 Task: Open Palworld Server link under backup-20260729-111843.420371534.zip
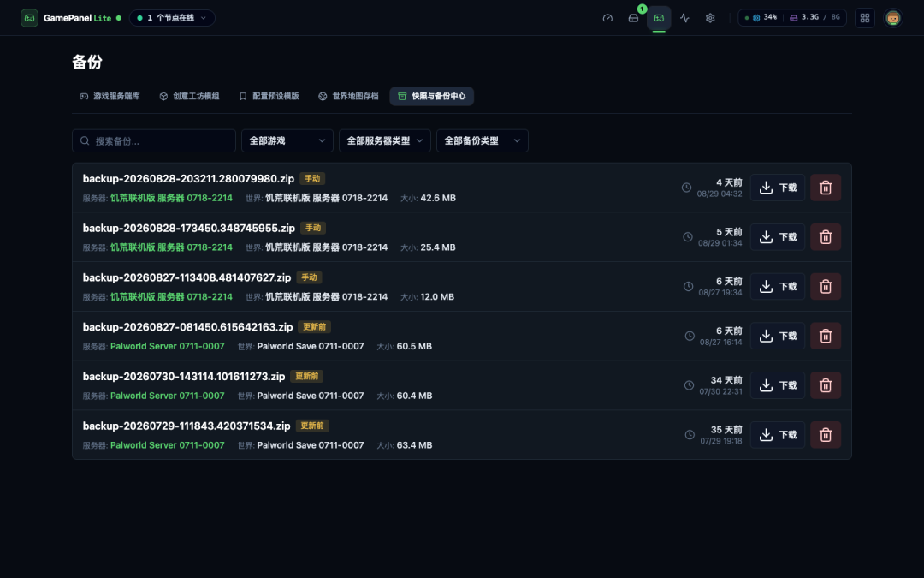pos(168,446)
